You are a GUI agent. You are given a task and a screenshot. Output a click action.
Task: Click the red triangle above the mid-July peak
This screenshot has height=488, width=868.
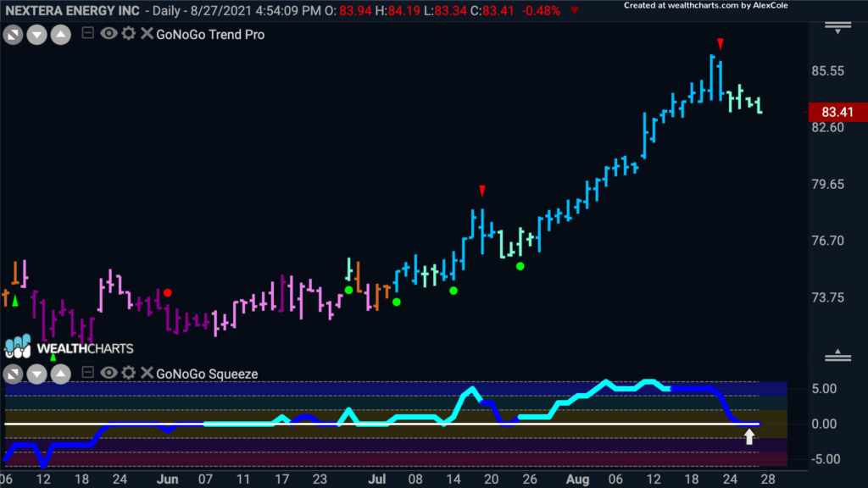click(482, 191)
